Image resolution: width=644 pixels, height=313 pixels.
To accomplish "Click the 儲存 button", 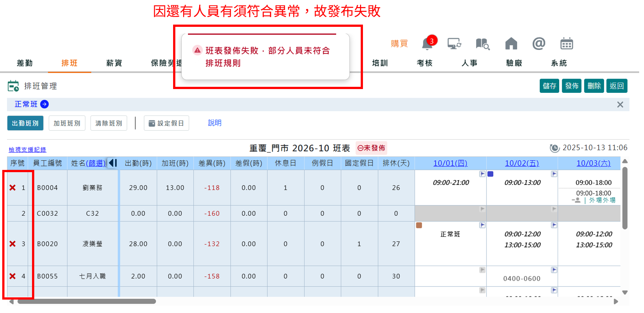I will pyautogui.click(x=549, y=86).
